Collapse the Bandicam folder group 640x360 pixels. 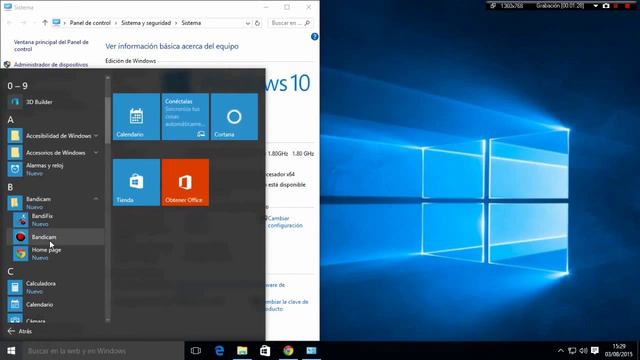pos(55,202)
